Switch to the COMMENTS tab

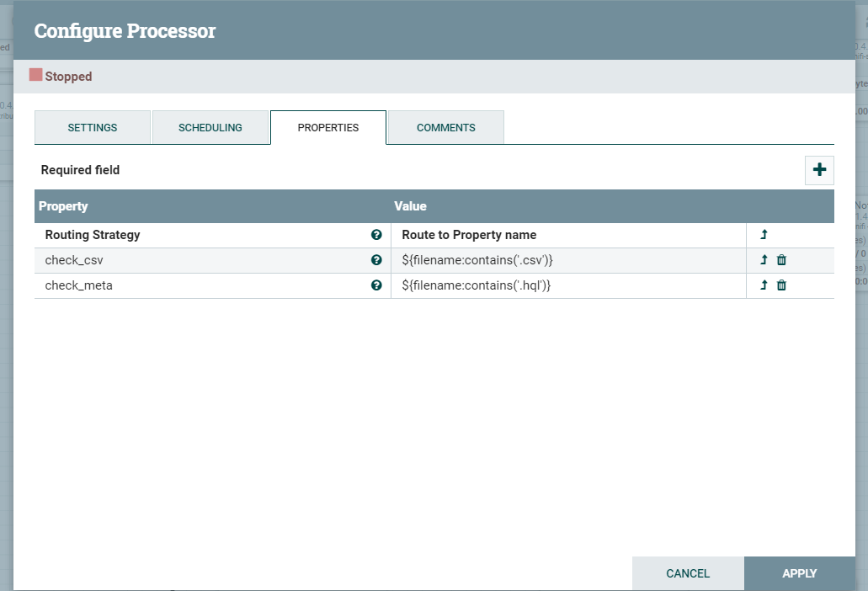(x=445, y=127)
